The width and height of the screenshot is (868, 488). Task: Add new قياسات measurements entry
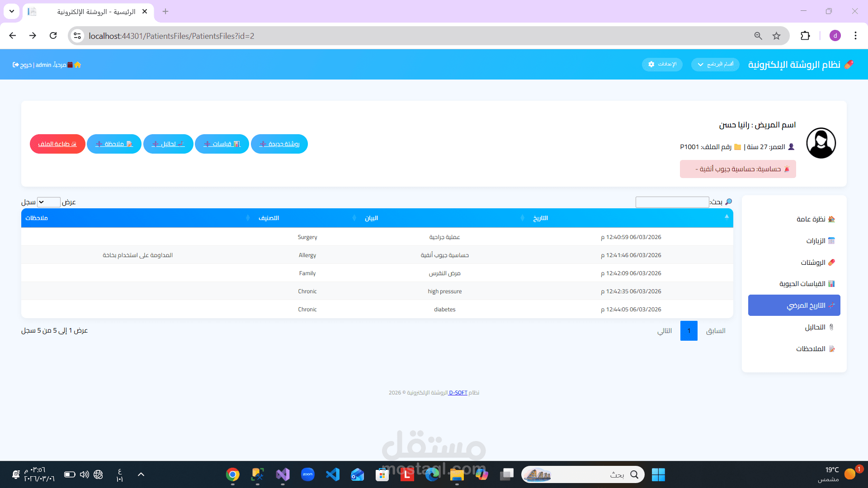[222, 144]
